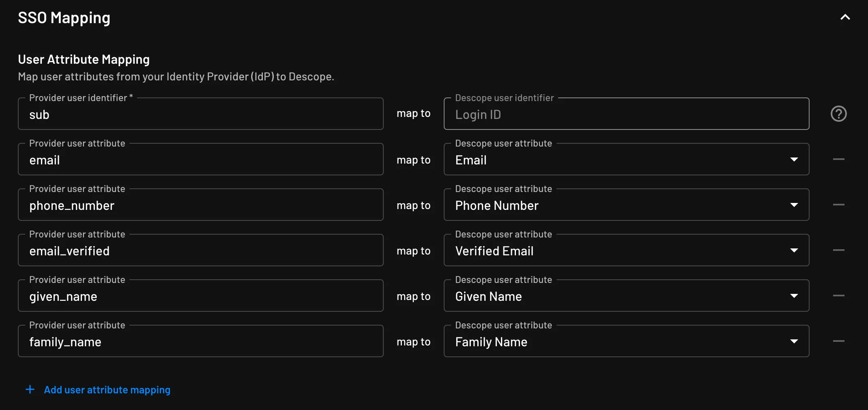Open the Email Descope attribute dropdown
This screenshot has height=410, width=868.
pyautogui.click(x=794, y=160)
